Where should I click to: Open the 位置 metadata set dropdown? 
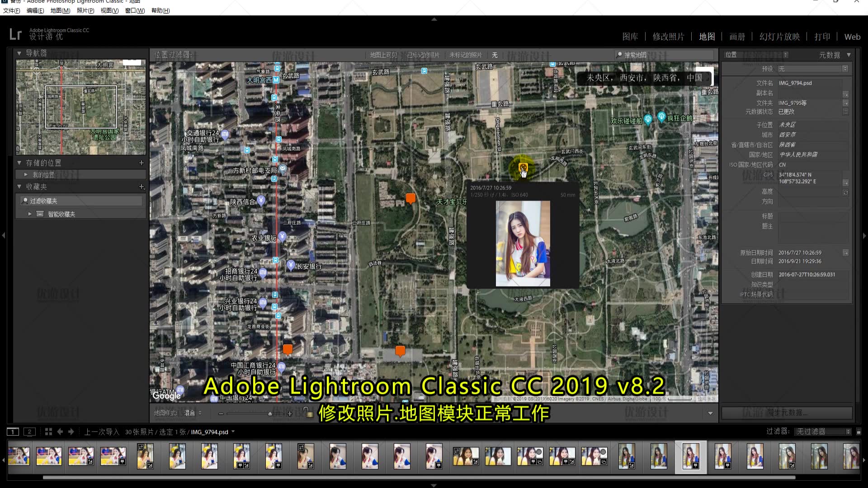click(x=757, y=55)
